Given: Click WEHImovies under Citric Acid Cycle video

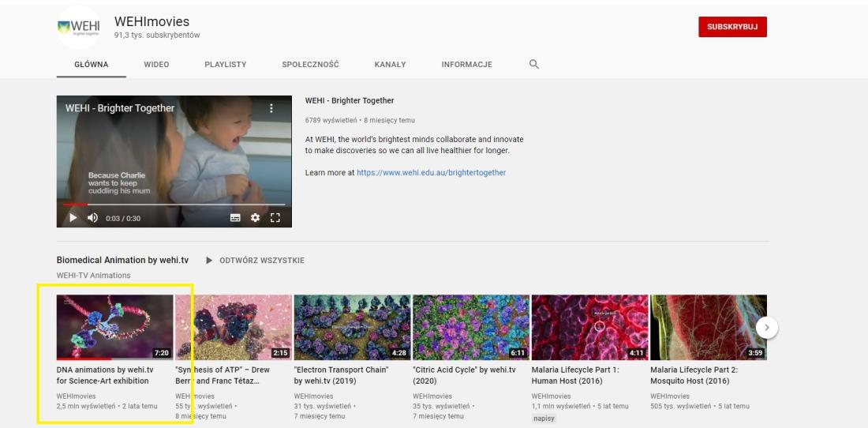Looking at the screenshot, I should click(432, 396).
